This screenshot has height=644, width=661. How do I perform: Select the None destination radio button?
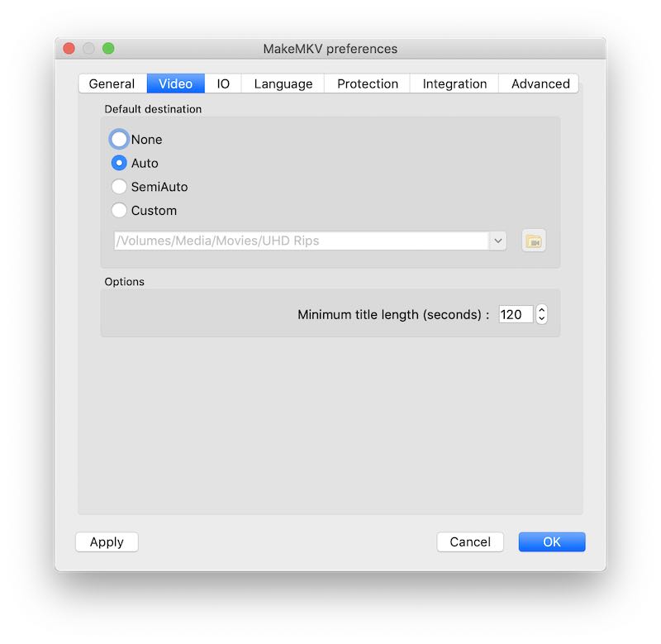(x=120, y=140)
